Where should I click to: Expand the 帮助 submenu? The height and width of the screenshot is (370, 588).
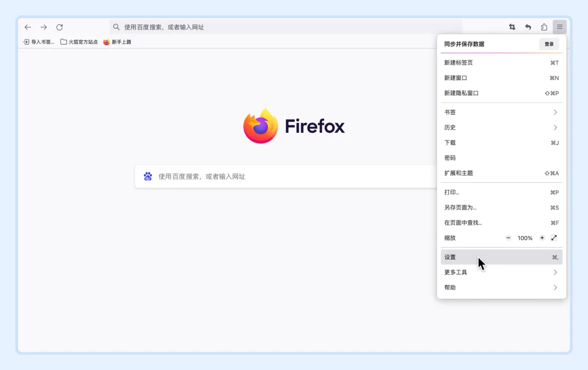coord(501,287)
